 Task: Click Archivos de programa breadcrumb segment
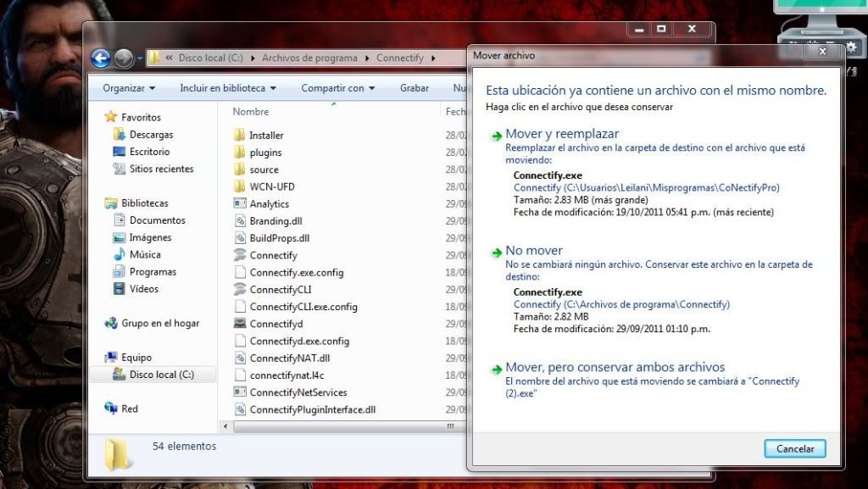point(309,58)
